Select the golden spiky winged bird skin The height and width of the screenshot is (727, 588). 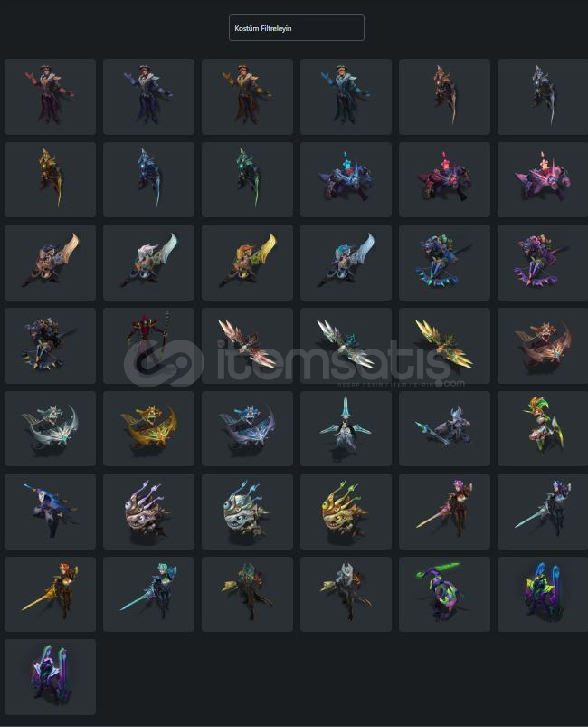(x=444, y=346)
